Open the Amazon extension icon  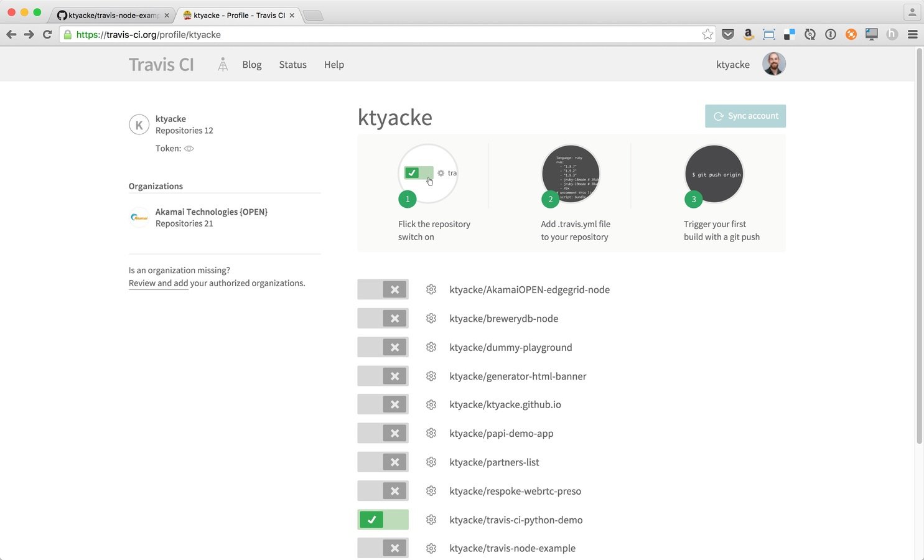(749, 34)
